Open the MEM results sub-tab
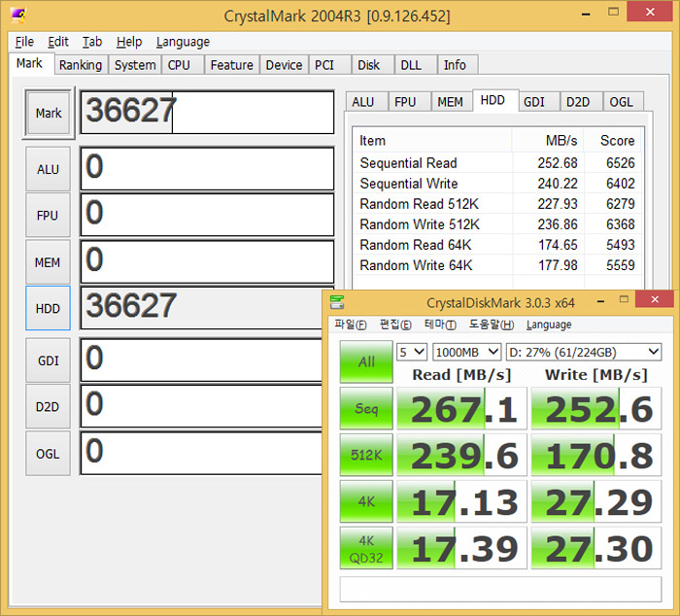The image size is (680, 616). pos(450,102)
